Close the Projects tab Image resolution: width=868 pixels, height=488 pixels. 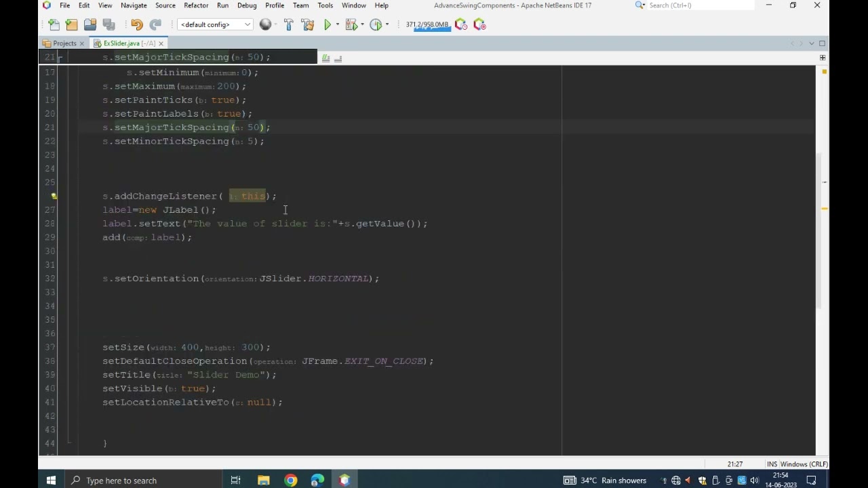[x=81, y=43]
